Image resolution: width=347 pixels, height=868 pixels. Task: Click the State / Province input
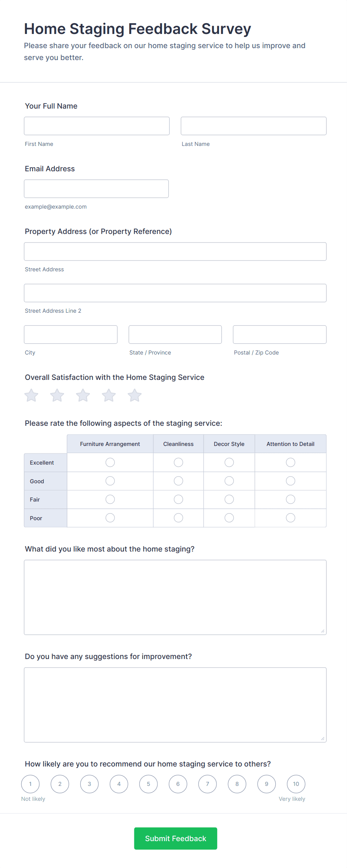(175, 334)
